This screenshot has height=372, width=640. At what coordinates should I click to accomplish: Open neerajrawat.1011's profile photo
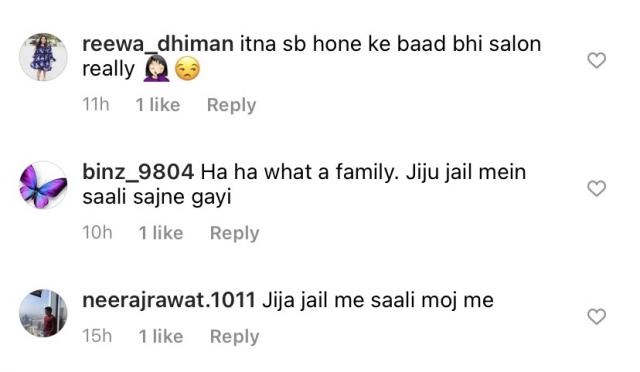pos(43,313)
